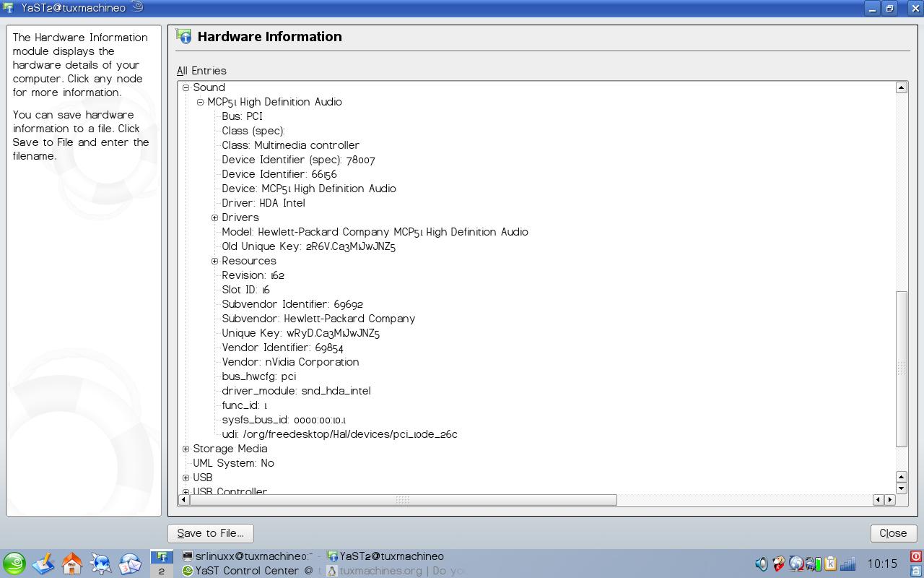924x578 pixels.
Task: Select the 'Class: Multimedia controller' row
Action: pos(290,145)
